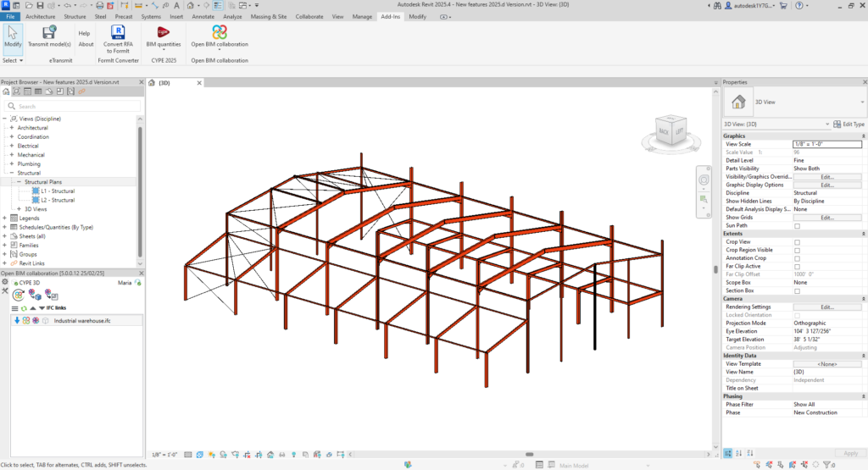Toggle the Sun Path checkbox
Viewport: 868px width, 470px height.
point(797,225)
